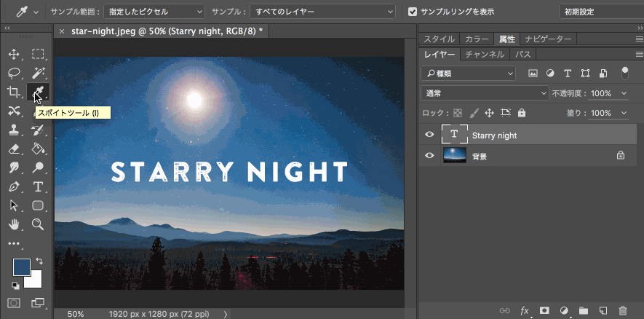This screenshot has width=644, height=319.
Task: Select the Content-Aware Move tool
Action: (x=14, y=111)
